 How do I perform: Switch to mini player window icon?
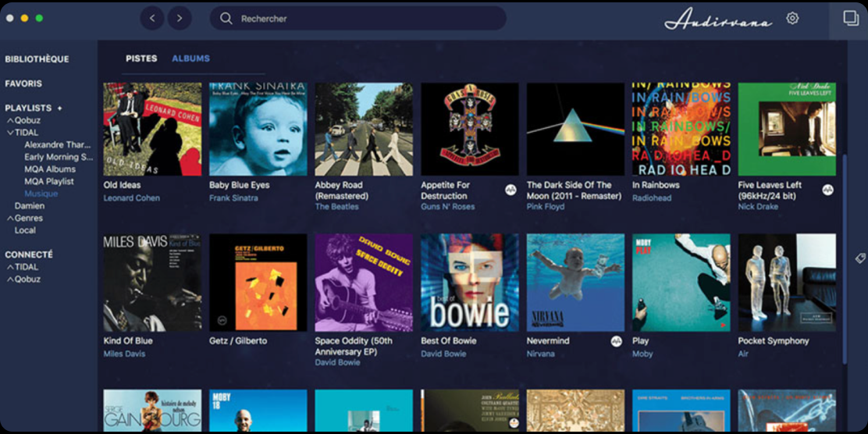pyautogui.click(x=851, y=18)
